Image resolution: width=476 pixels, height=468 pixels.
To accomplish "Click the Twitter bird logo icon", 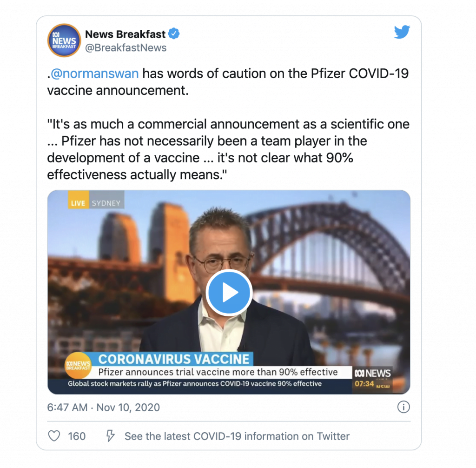I will tap(402, 32).
